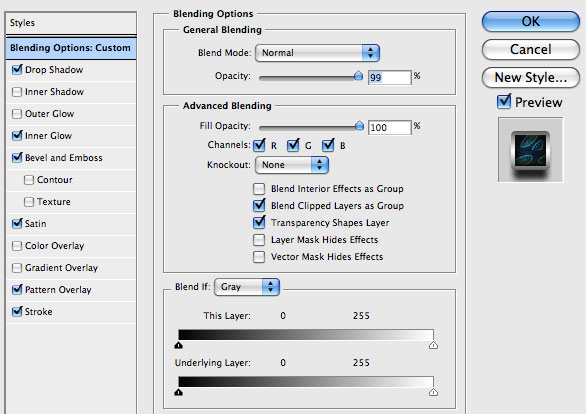
Task: Toggle the Preview checkbox
Action: click(504, 102)
